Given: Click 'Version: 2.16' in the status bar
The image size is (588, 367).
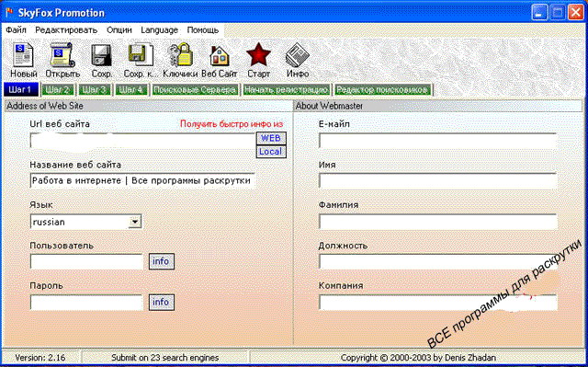Looking at the screenshot, I should coord(40,358).
